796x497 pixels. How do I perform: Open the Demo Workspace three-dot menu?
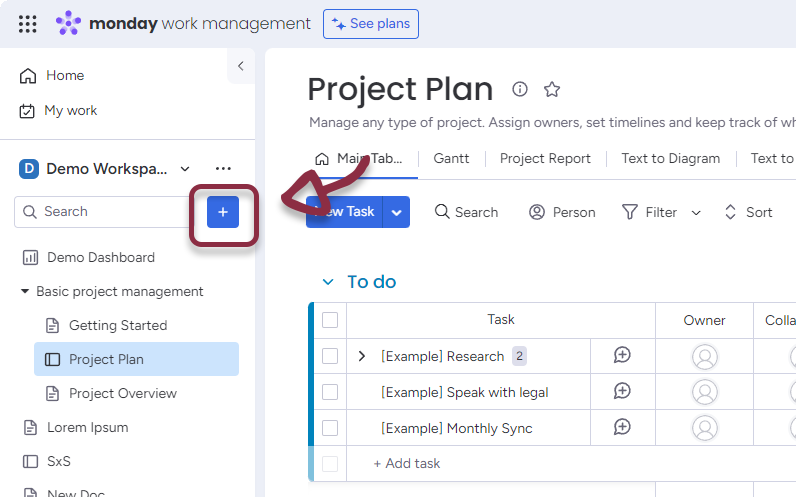(223, 169)
